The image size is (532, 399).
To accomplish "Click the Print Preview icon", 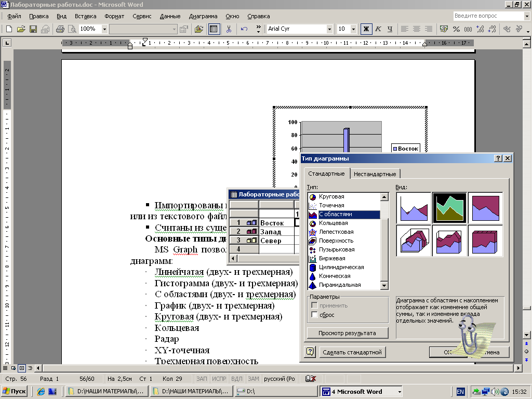I will click(x=72, y=29).
